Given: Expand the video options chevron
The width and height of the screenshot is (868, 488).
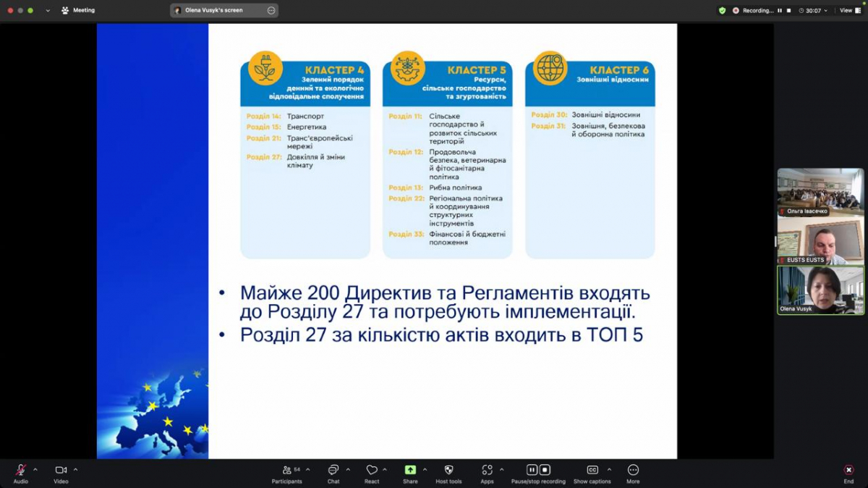Looking at the screenshot, I should (75, 469).
